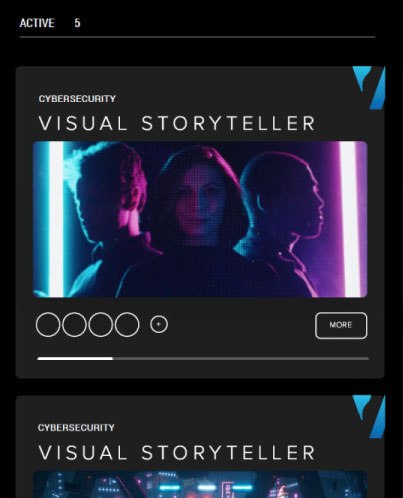The height and width of the screenshot is (498, 403).
Task: Open the neon three-people thumbnail image
Action: click(200, 219)
